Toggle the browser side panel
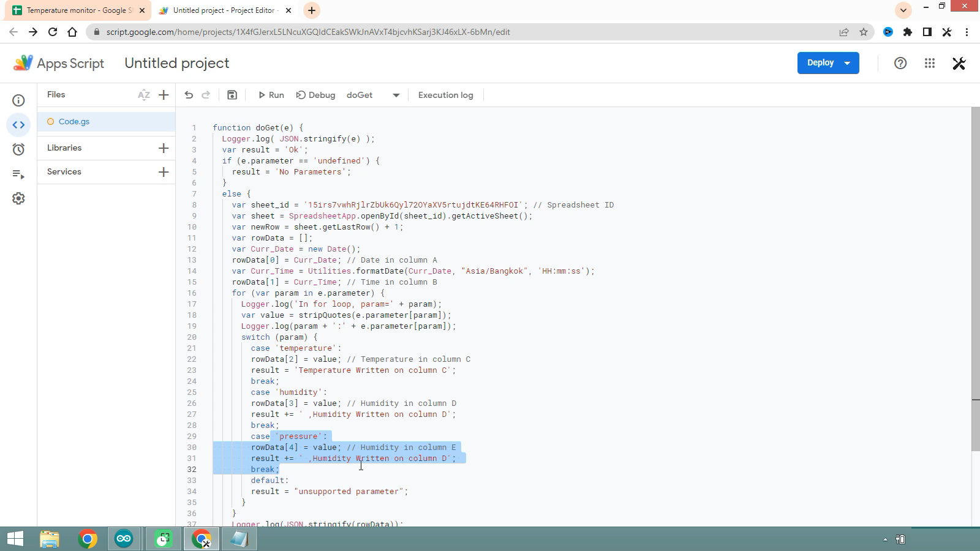This screenshot has width=980, height=551. tap(927, 32)
